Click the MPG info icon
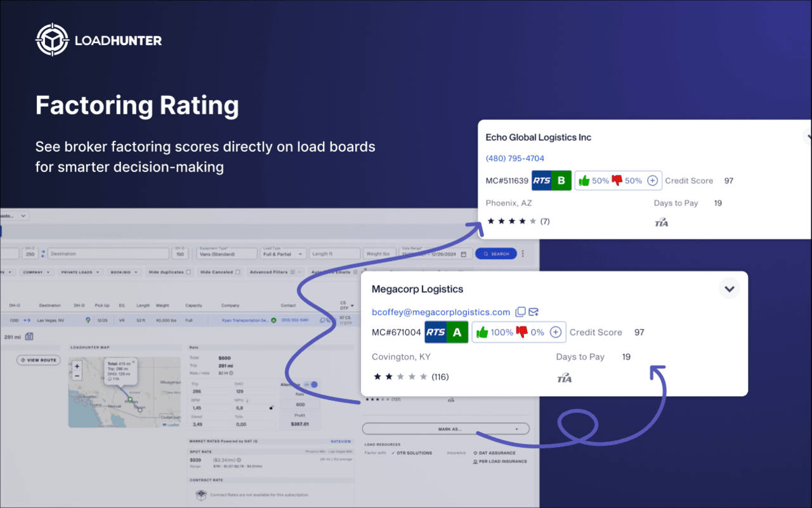The image size is (812, 508). click(x=247, y=401)
